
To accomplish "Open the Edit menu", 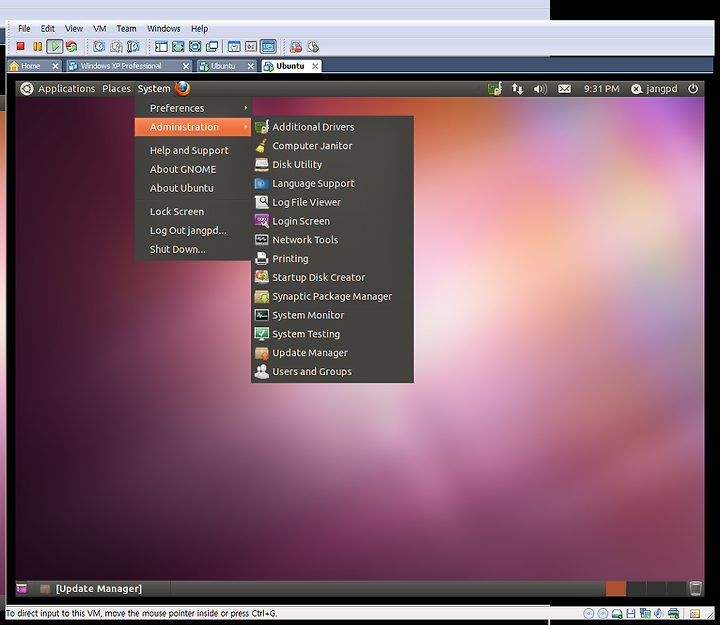I will tap(47, 28).
